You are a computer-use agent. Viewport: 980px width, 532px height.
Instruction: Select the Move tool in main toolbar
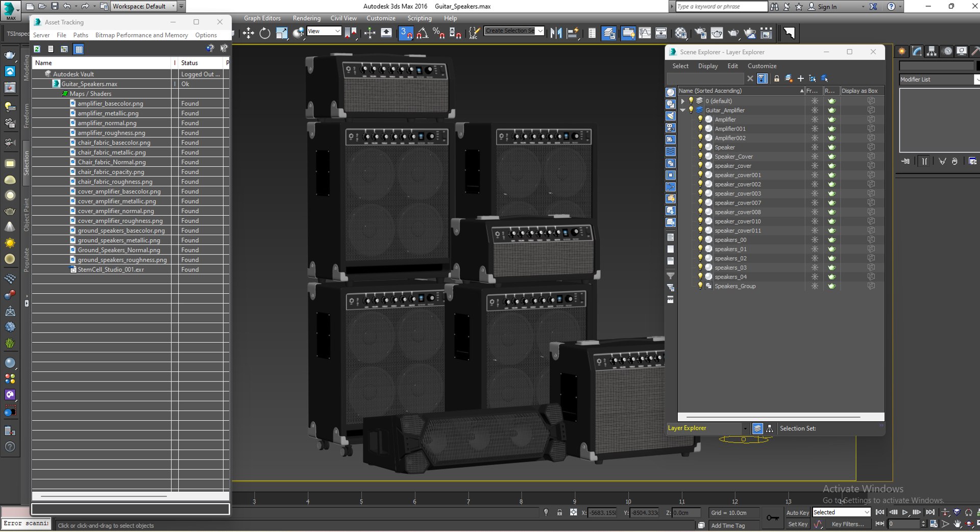[x=248, y=33]
